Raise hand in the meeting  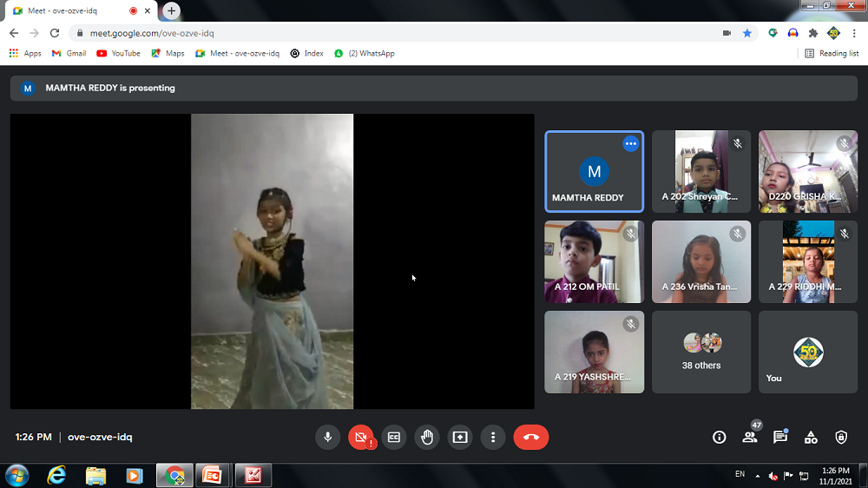point(427,438)
